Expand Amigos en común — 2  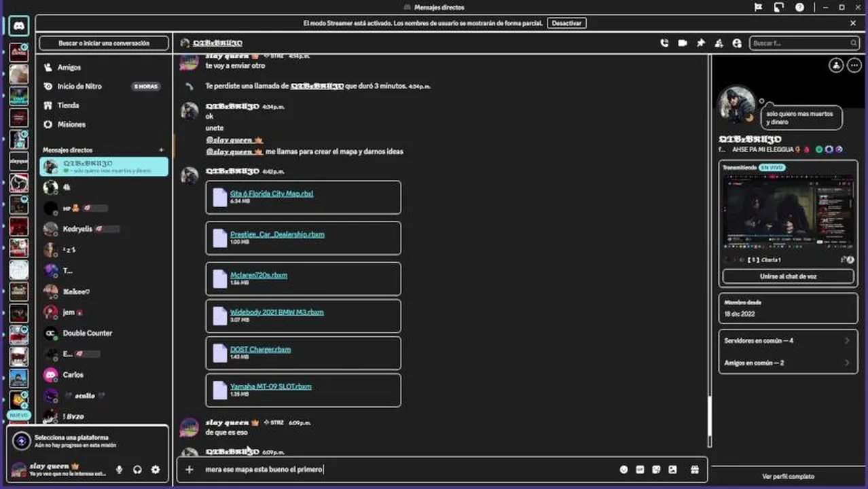pos(788,363)
